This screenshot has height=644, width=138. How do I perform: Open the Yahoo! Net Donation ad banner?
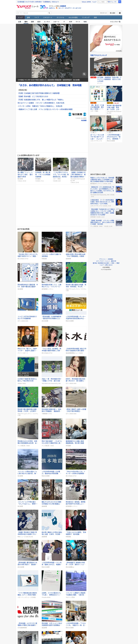tap(106, 39)
